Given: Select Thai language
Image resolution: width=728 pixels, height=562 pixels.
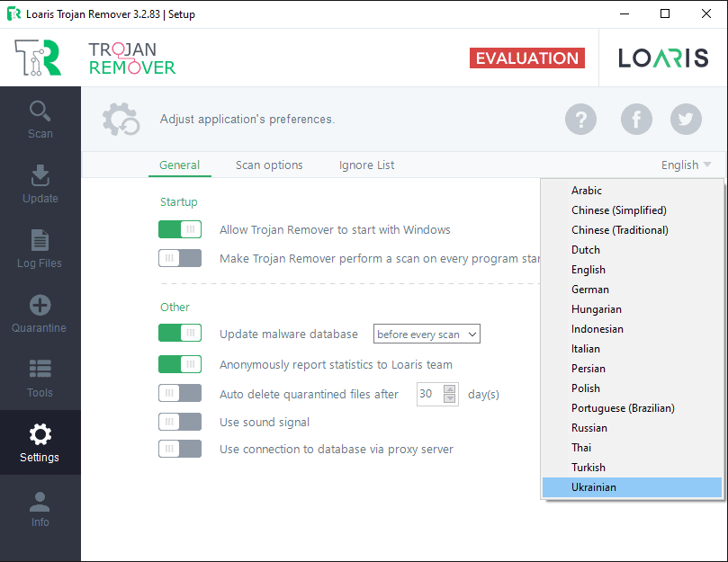Looking at the screenshot, I should coord(632,448).
